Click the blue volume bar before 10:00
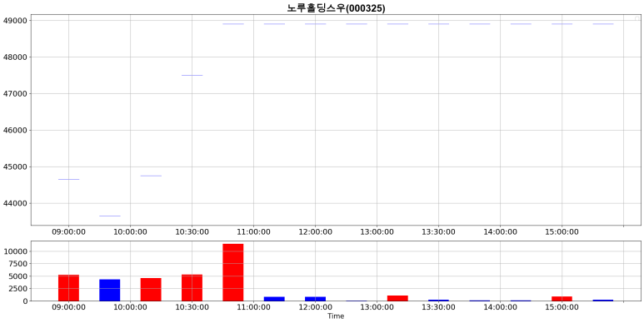Viewport: 644px width, 323px height. pyautogui.click(x=110, y=291)
